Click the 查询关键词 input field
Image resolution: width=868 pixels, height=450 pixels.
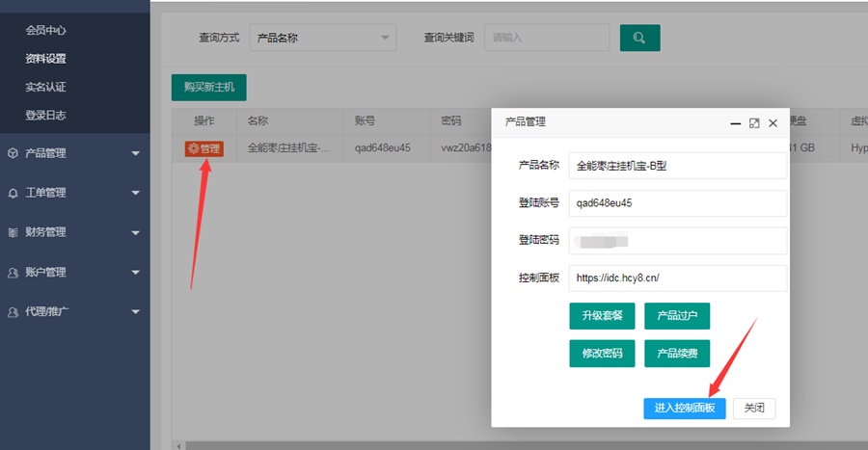tap(546, 38)
